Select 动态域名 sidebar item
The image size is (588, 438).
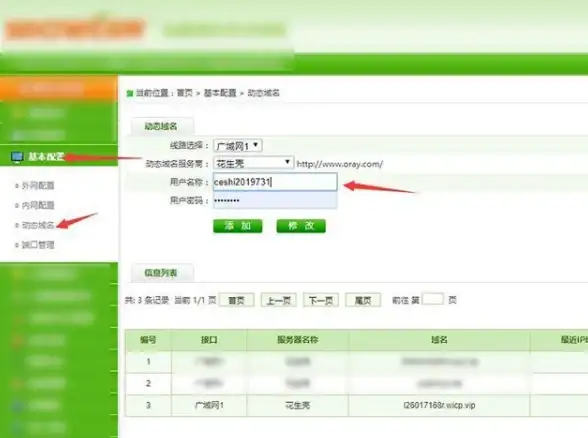point(38,225)
